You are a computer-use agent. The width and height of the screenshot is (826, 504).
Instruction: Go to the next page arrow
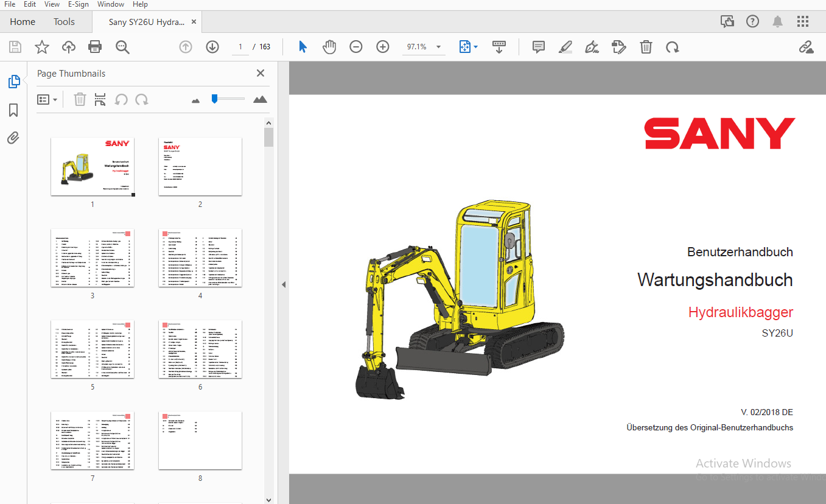click(x=212, y=47)
